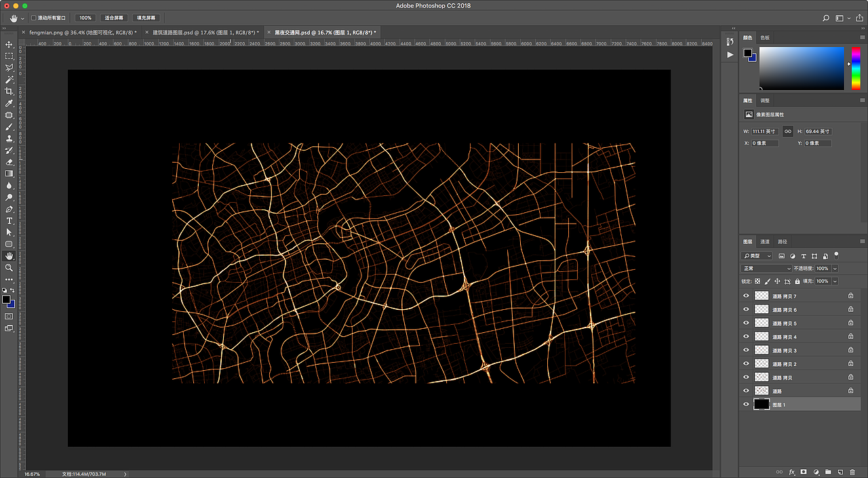Click the 适合屏幕 fit screen button
The height and width of the screenshot is (478, 868).
[x=114, y=18]
